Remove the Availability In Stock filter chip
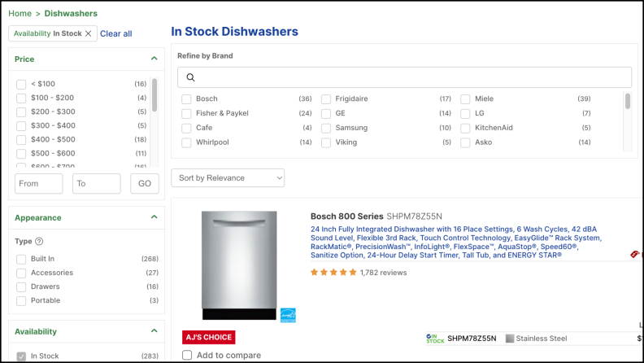The height and width of the screenshot is (363, 644). [x=88, y=33]
